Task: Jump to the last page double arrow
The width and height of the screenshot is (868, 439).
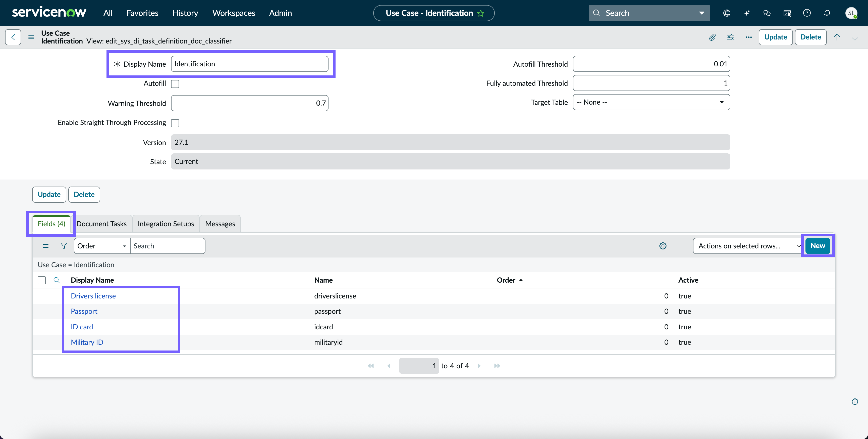Action: 497,366
